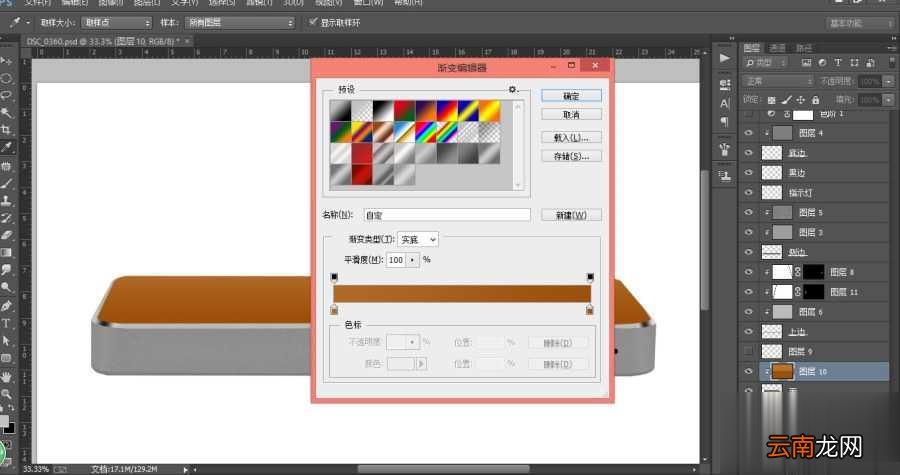
Task: Select the History Brush tool
Action: (x=6, y=218)
